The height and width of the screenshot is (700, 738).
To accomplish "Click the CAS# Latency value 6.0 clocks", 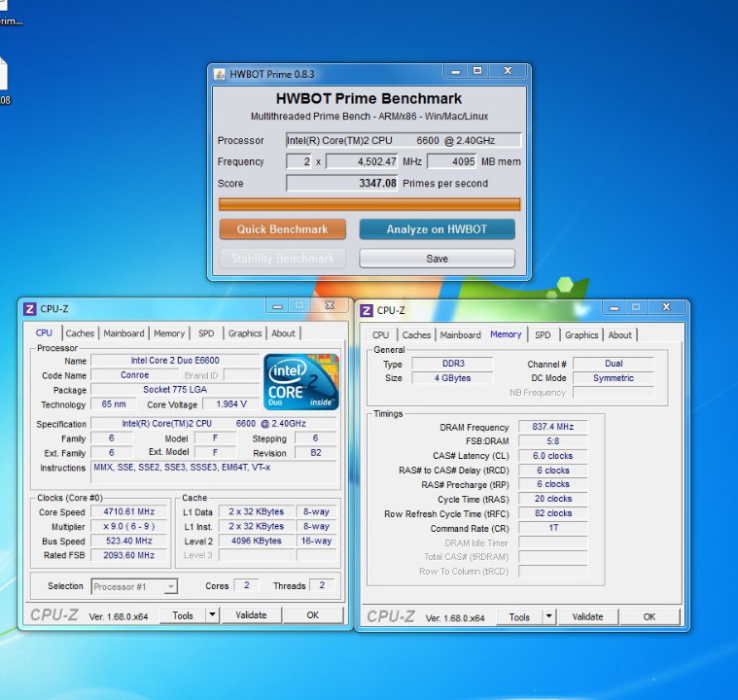I will pyautogui.click(x=553, y=456).
